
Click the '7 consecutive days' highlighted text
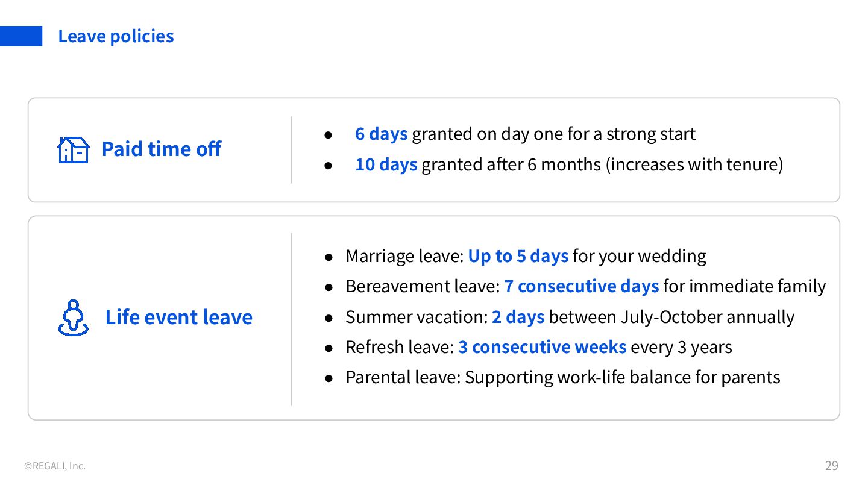[581, 286]
